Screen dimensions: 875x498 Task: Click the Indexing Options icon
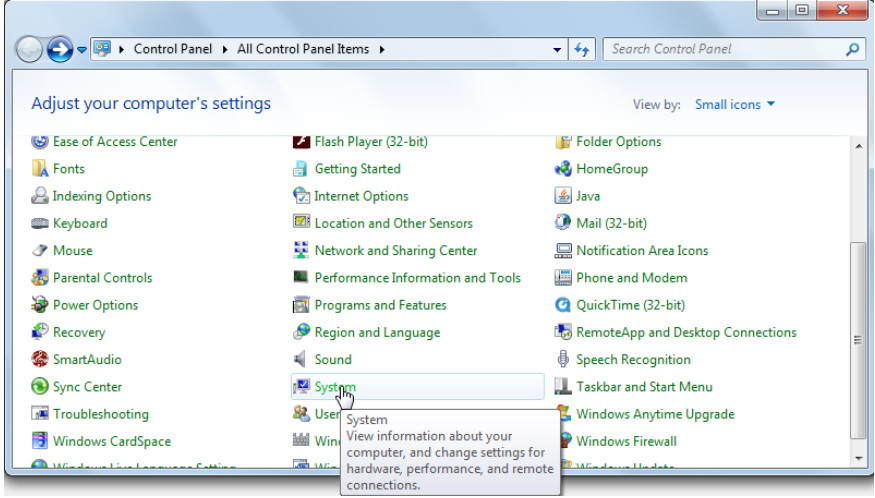tap(40, 196)
